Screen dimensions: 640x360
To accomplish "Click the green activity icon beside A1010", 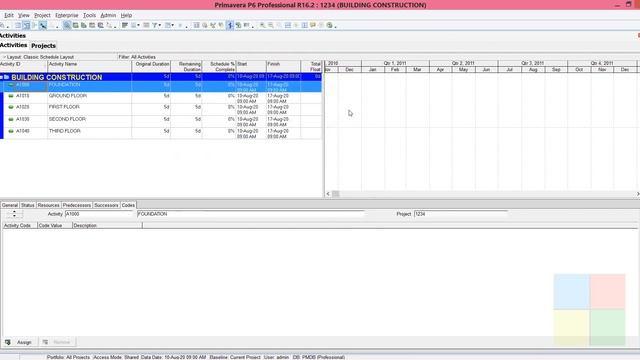I will point(11,96).
